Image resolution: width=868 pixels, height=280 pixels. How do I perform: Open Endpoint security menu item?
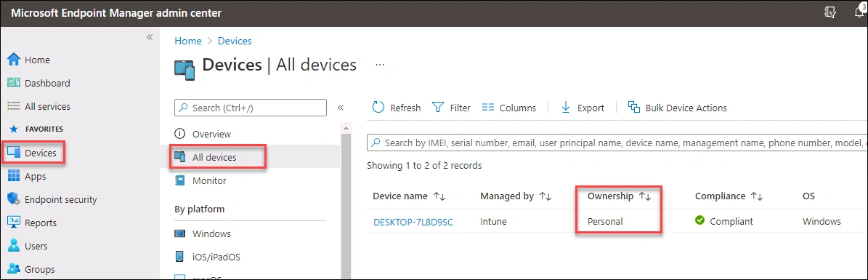pos(60,199)
